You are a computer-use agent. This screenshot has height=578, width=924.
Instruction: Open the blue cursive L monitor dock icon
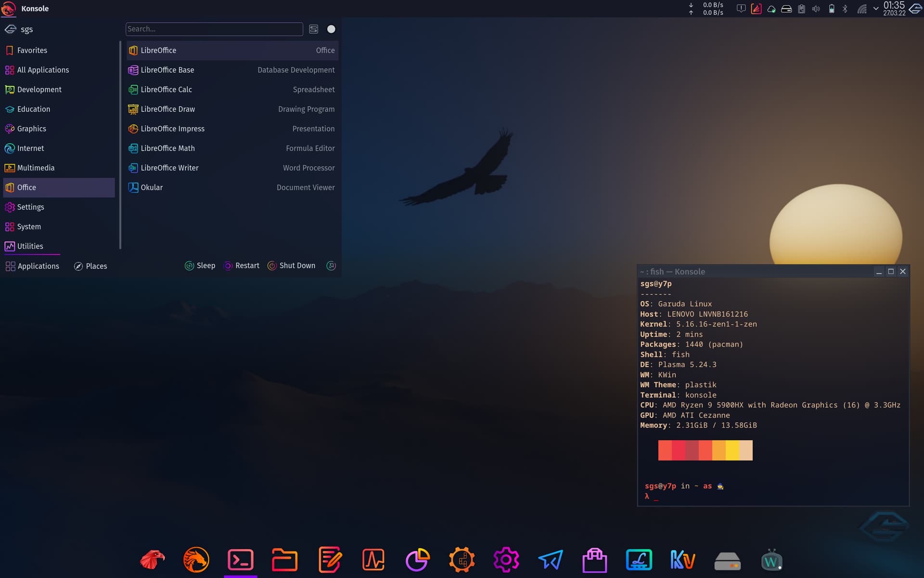(x=639, y=560)
